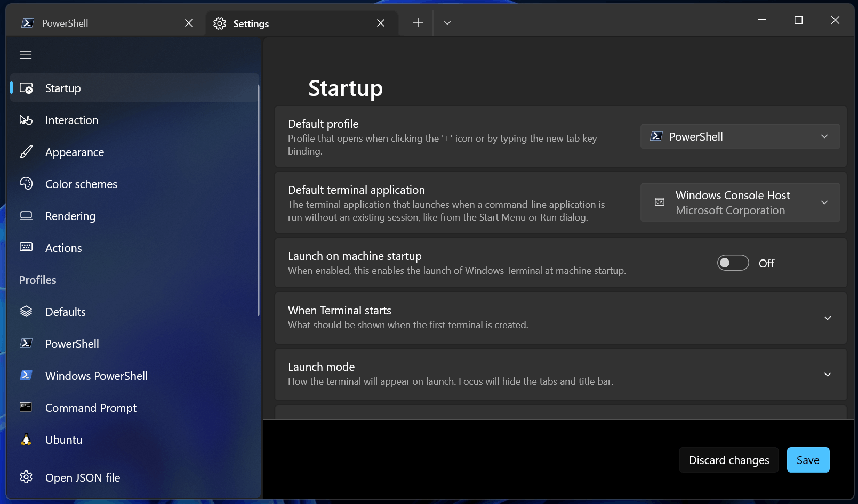This screenshot has height=504, width=858.
Task: Change Default terminal application selection
Action: tap(740, 202)
